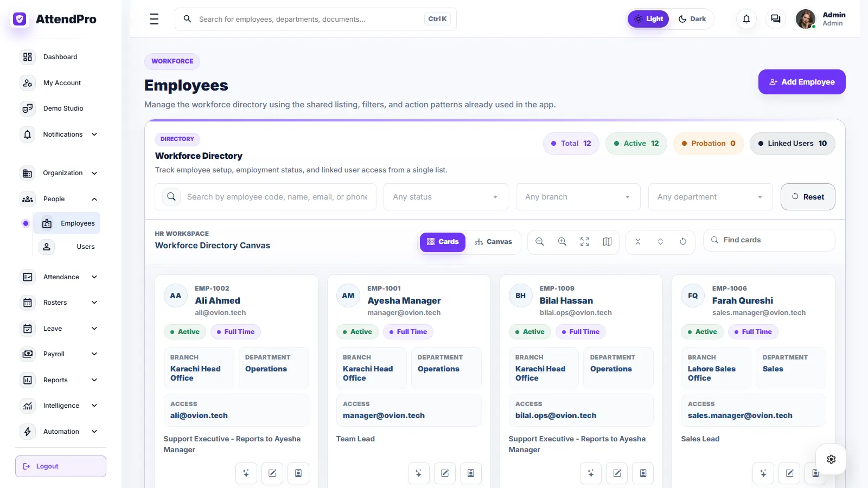The width and height of the screenshot is (868, 488).
Task: Open floating settings gear button
Action: point(831,459)
